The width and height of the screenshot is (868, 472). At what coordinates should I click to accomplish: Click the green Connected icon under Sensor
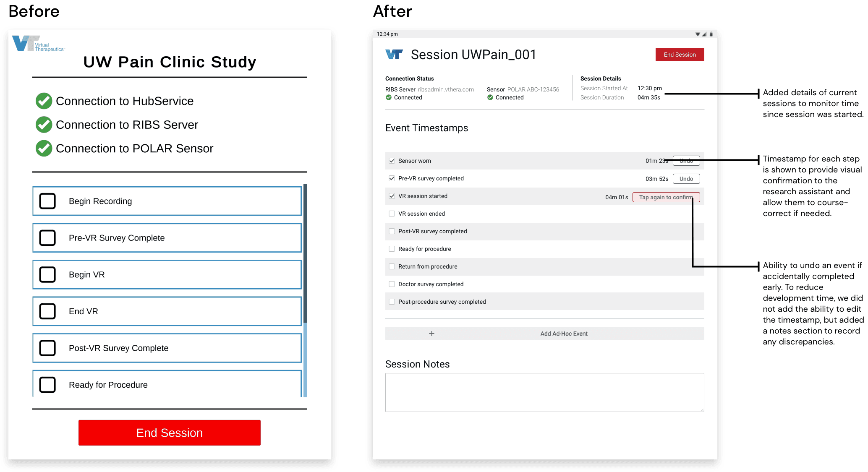[x=490, y=97]
